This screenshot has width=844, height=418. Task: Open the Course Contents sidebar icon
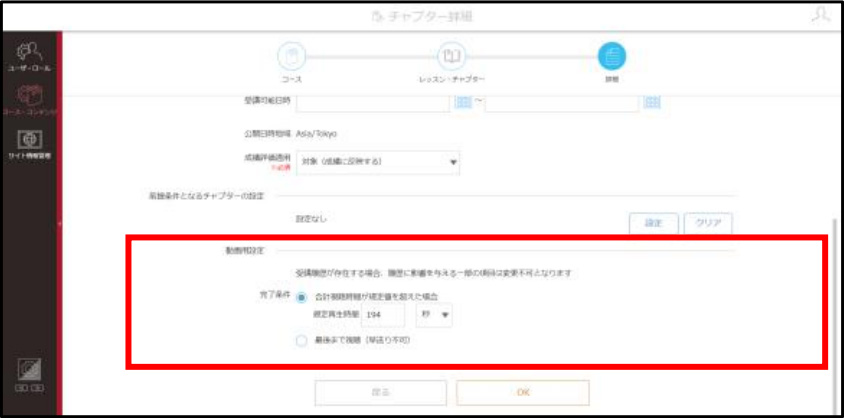30,101
